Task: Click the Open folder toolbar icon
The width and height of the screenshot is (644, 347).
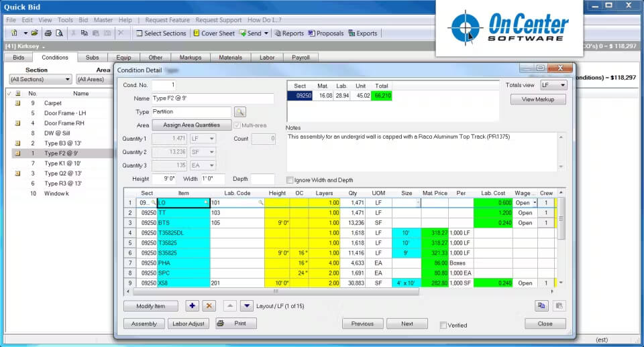Action: 34,33
